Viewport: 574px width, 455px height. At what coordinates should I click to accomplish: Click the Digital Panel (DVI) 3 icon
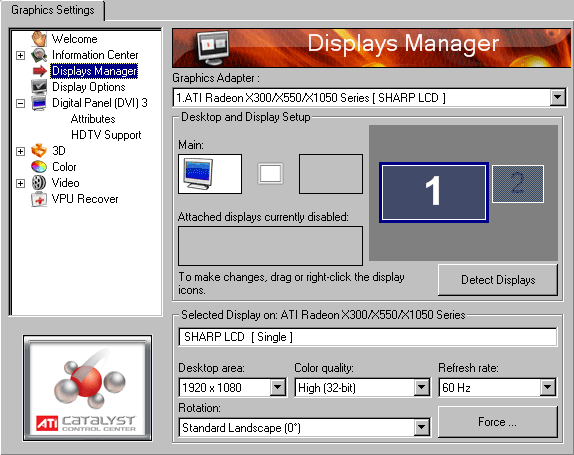39,103
